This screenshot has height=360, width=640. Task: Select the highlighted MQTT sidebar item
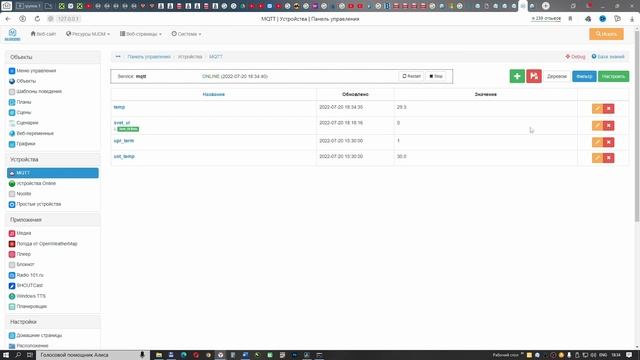[53, 173]
